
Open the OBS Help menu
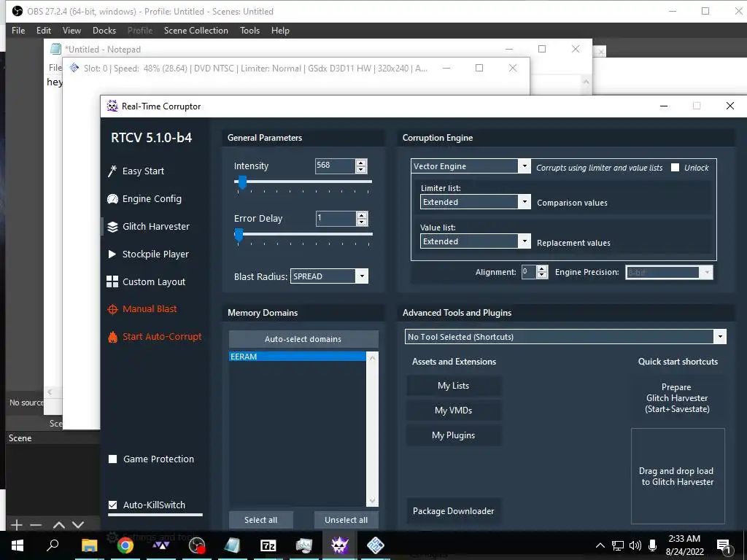click(280, 31)
